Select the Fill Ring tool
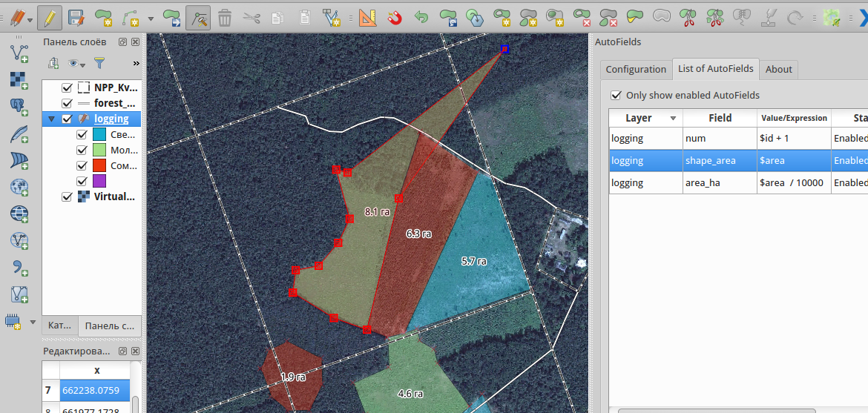Viewport: 868px width, 413px height. point(555,18)
